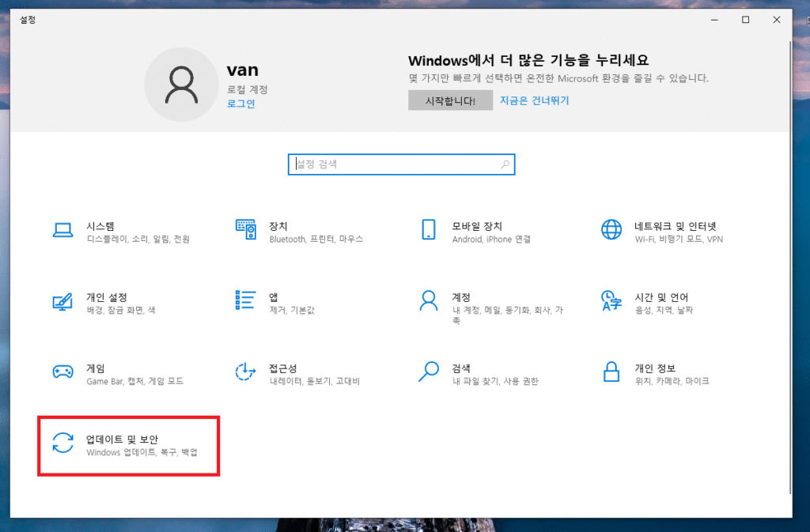Select the 계정 person icon

[x=429, y=301]
